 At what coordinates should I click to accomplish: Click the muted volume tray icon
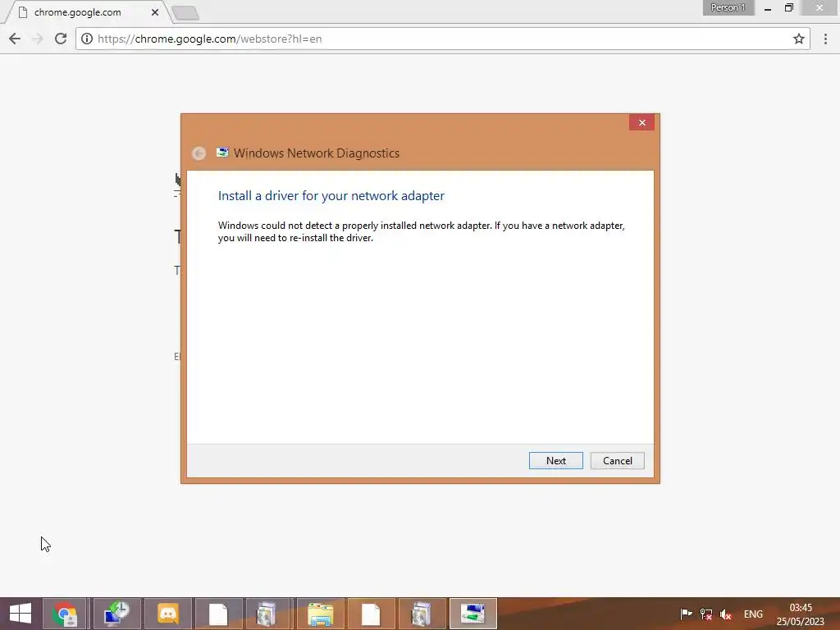click(x=726, y=614)
